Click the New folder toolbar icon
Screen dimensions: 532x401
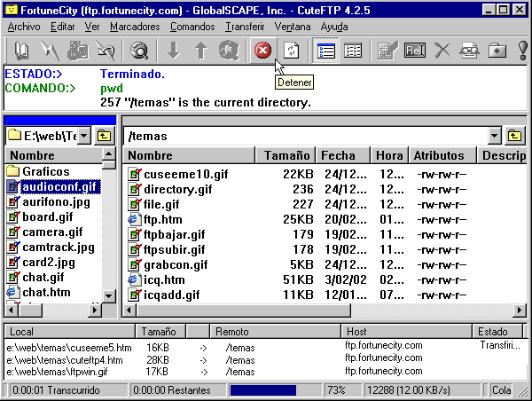497,51
